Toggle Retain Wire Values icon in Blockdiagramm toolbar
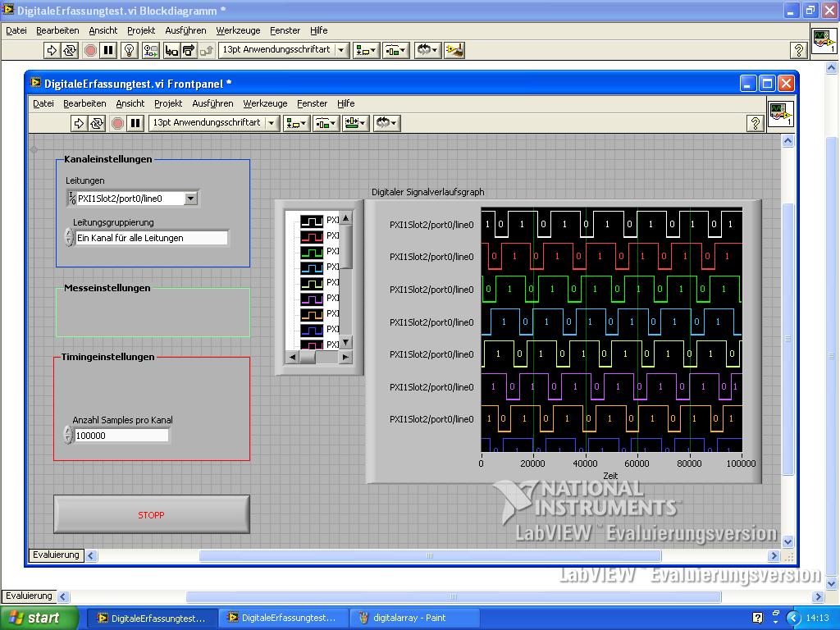The width and height of the screenshot is (840, 630). (x=150, y=50)
